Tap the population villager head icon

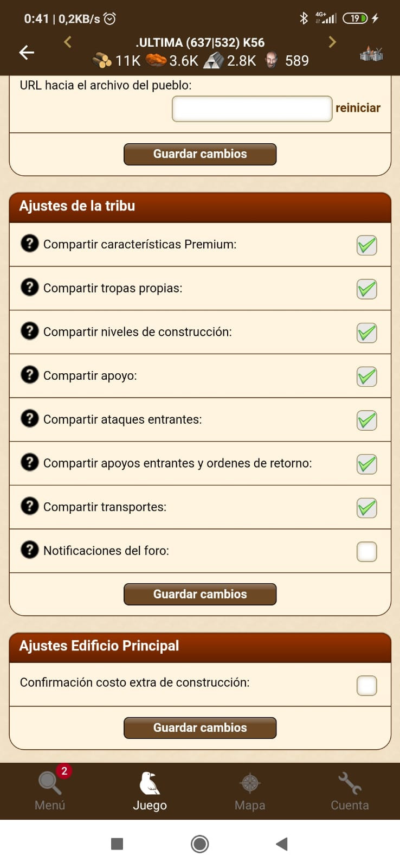272,60
